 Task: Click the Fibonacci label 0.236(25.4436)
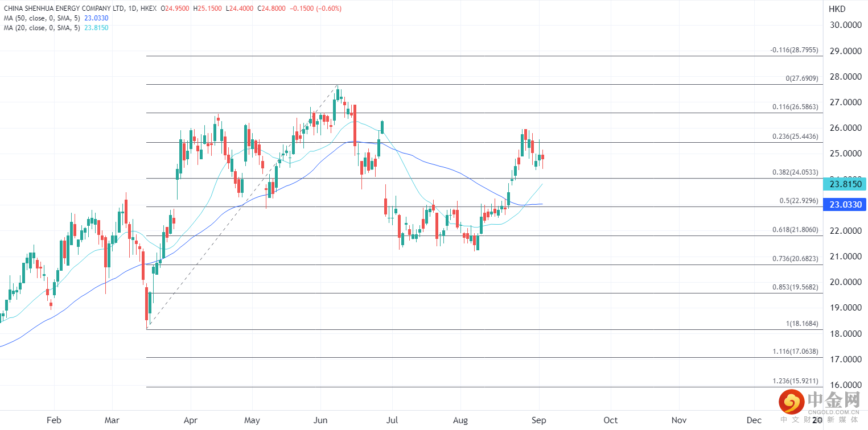[795, 137]
